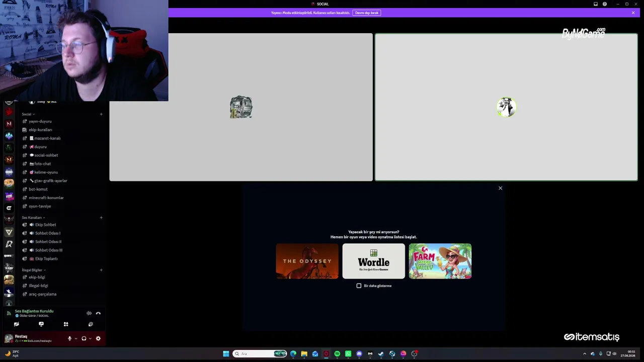Image resolution: width=644 pixels, height=362 pixels.
Task: Turn on the camera
Action: point(17,324)
